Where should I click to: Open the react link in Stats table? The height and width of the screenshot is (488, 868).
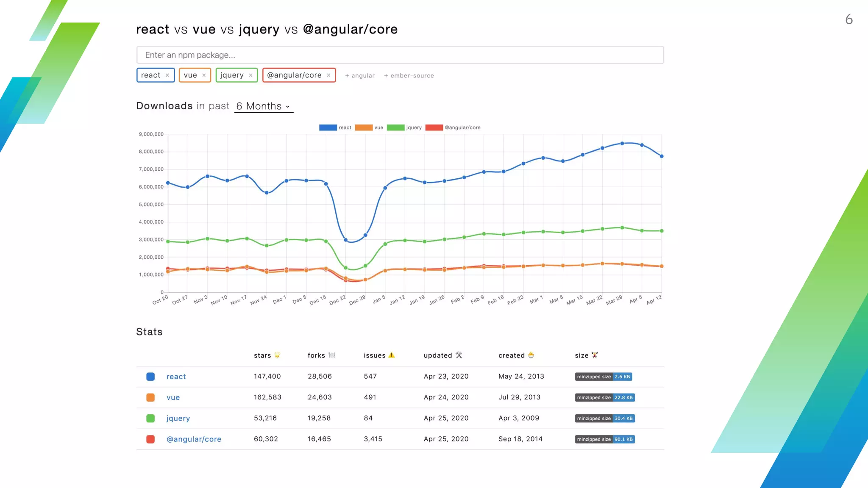coord(176,377)
